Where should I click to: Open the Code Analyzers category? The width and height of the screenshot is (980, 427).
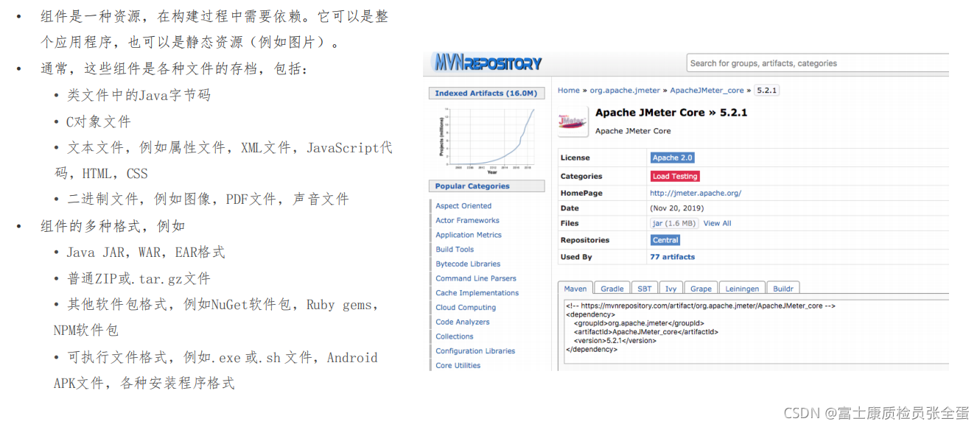coord(463,322)
